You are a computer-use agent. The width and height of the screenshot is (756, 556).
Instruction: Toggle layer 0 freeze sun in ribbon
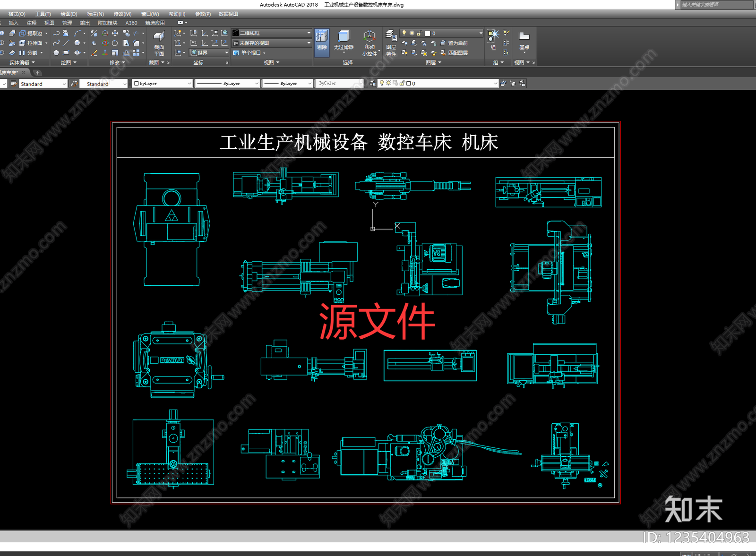(412, 33)
